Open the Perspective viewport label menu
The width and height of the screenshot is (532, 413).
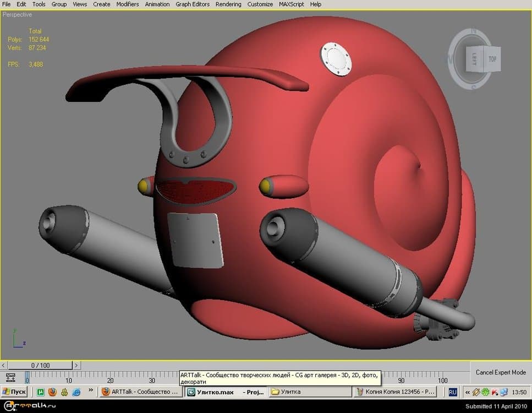[x=17, y=15]
